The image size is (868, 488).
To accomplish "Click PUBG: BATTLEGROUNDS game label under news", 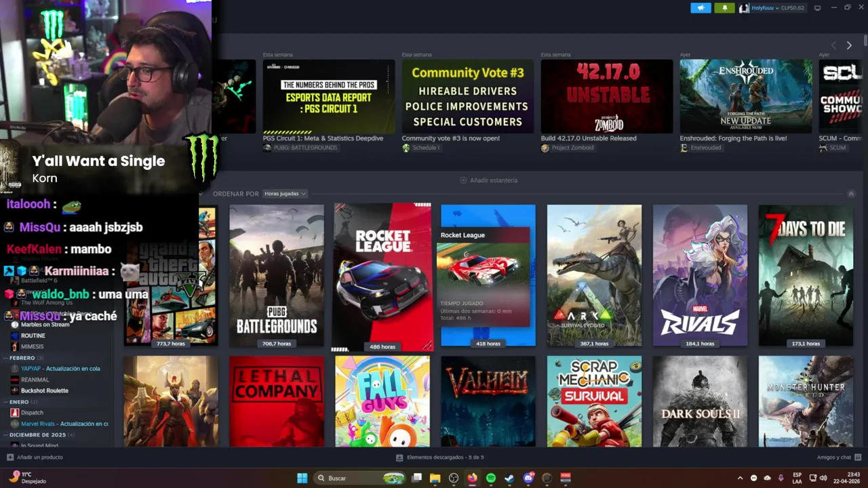I will [300, 148].
